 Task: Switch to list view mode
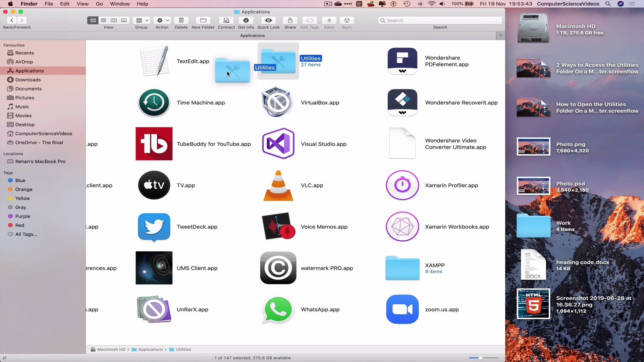click(104, 20)
